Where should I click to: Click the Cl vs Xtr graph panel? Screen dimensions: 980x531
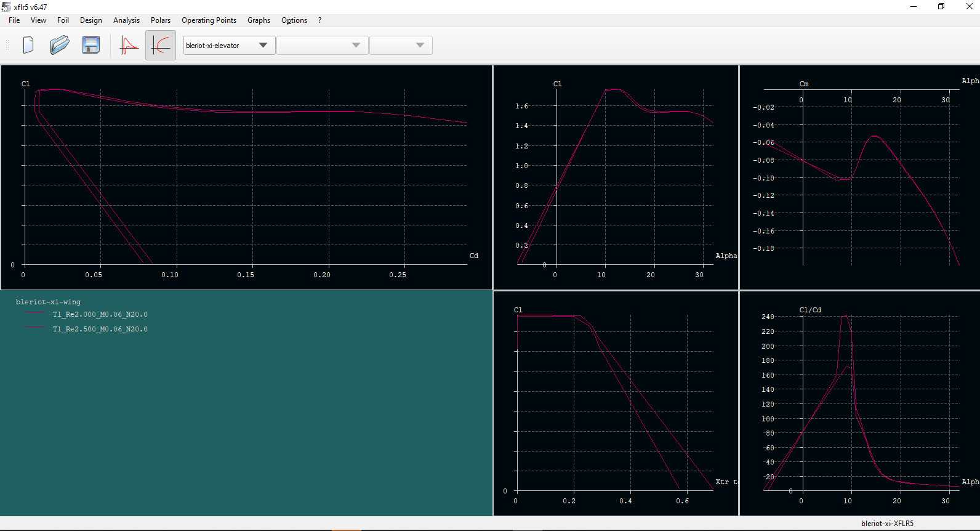(616, 403)
